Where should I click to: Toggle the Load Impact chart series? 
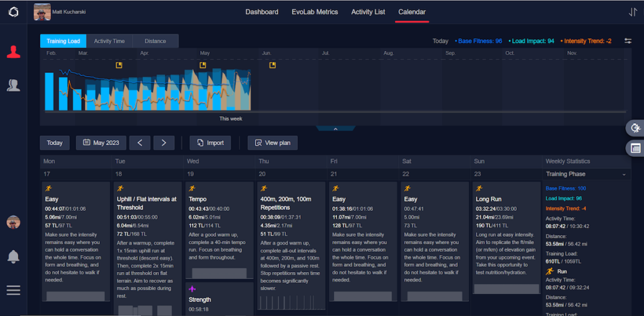(x=531, y=41)
